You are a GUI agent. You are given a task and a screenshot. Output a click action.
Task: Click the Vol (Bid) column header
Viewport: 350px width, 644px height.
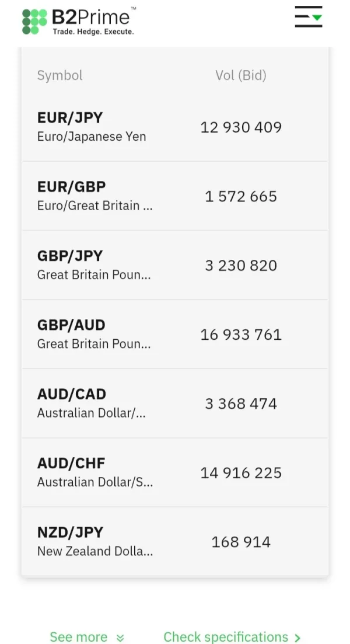point(240,75)
